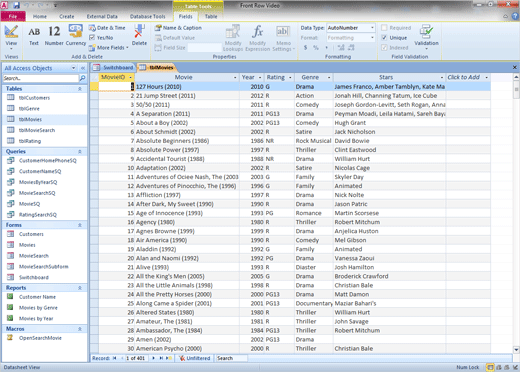Open the MovieID column filter dropdown
520x372 pixels.
(x=130, y=77)
